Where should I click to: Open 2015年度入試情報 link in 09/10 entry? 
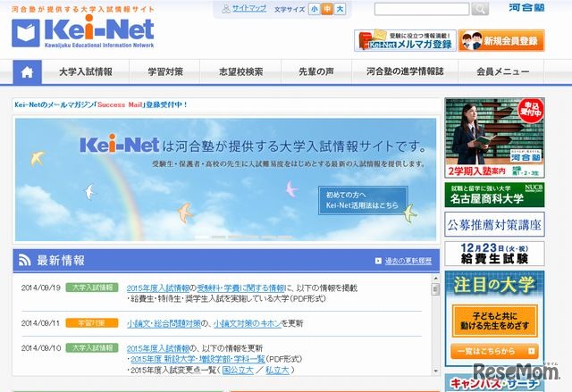click(158, 348)
